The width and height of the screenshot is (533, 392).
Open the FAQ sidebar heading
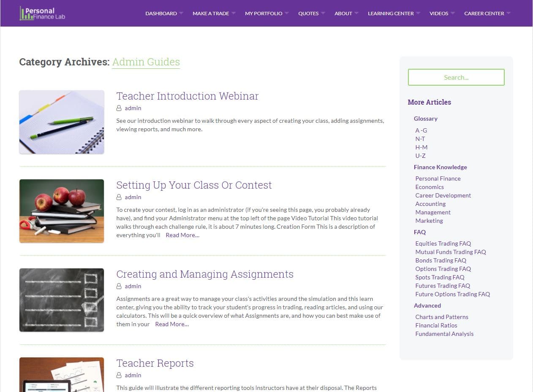pos(420,232)
